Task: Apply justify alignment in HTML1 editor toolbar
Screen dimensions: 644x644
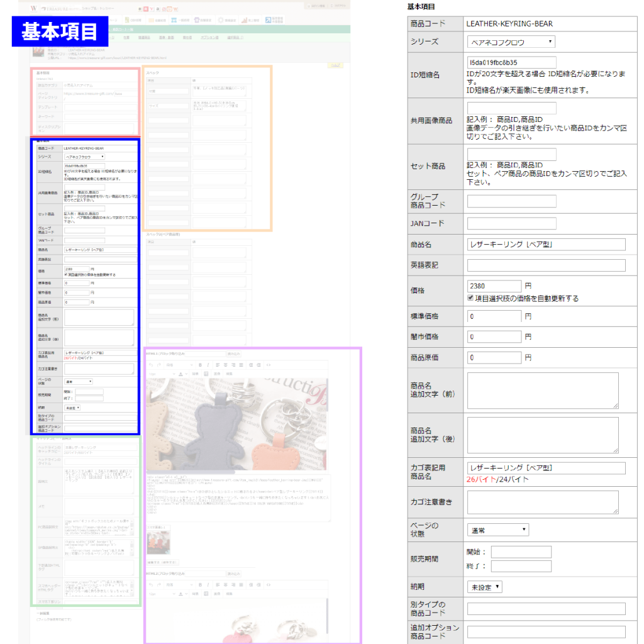Action: click(x=240, y=365)
